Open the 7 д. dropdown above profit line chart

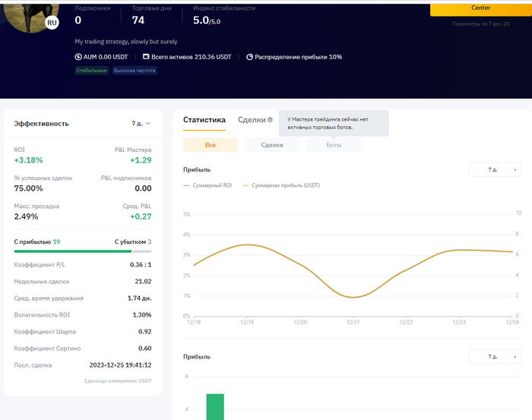tap(494, 170)
